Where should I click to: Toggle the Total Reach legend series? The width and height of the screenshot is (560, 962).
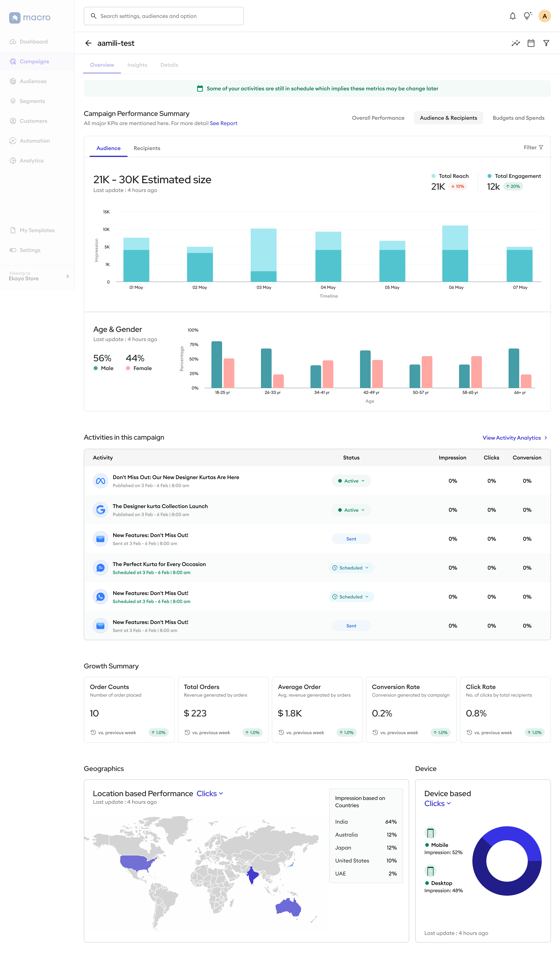[450, 176]
